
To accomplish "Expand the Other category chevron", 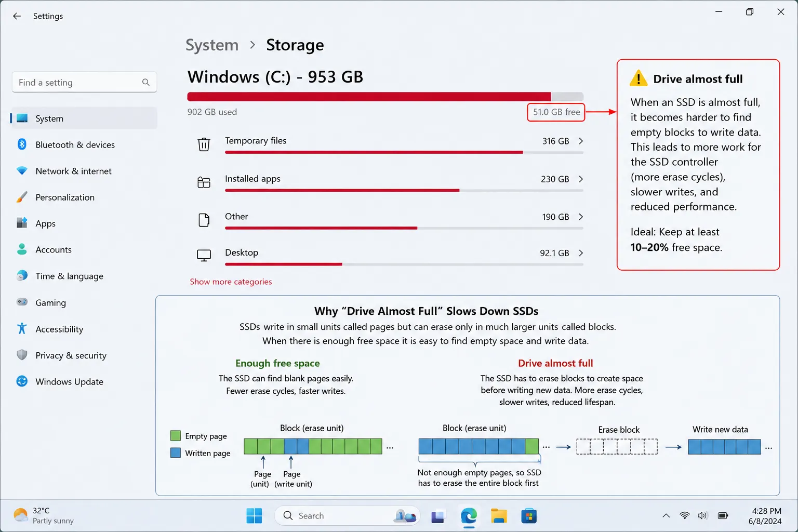I will 581,217.
